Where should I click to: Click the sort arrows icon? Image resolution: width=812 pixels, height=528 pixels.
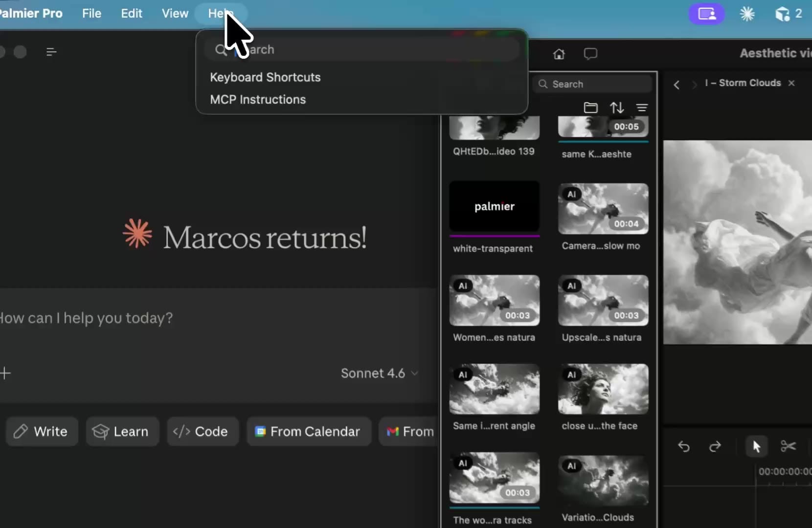(x=617, y=108)
